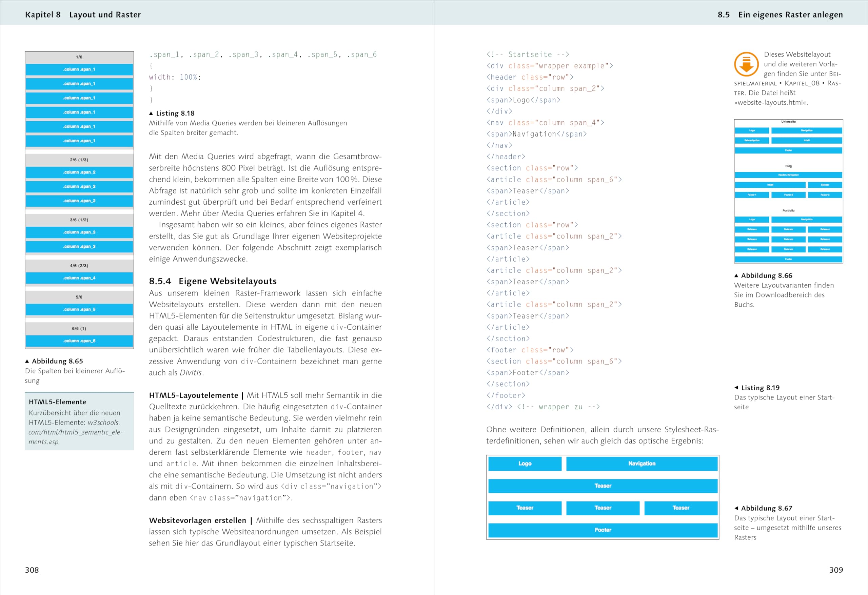Click the 'width: 100%;' code line
The image size is (868, 595).
175,77
